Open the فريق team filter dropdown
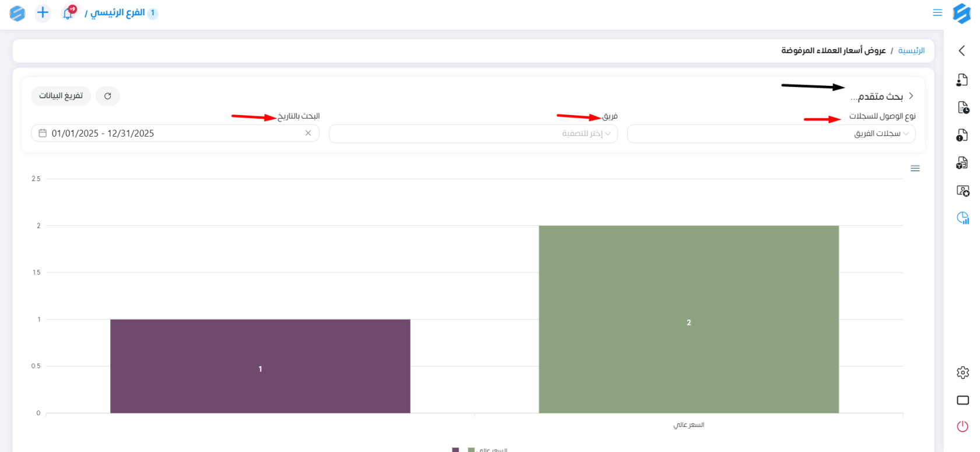Viewport: 980px width, 452px height. (x=473, y=134)
